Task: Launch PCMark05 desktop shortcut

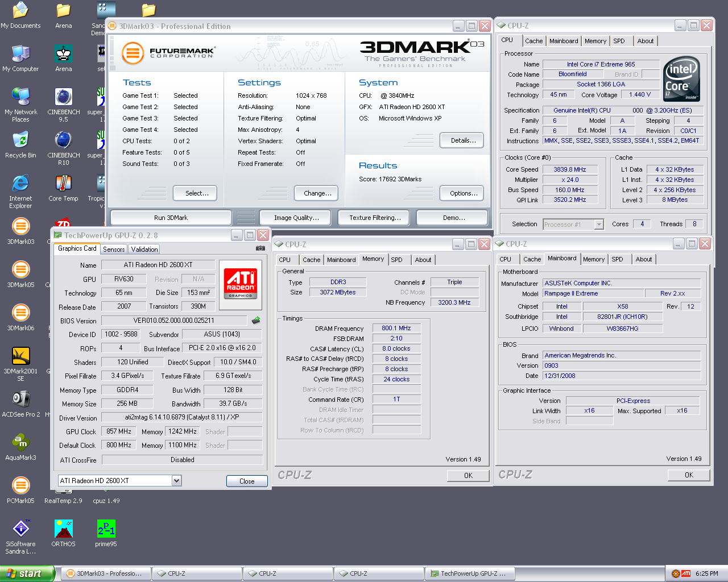Action: pos(20,490)
